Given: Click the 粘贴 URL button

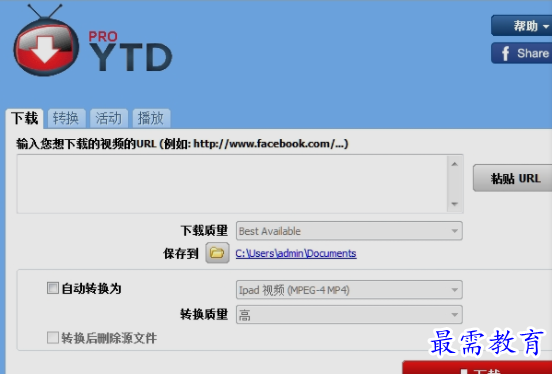Looking at the screenshot, I should click(x=513, y=178).
